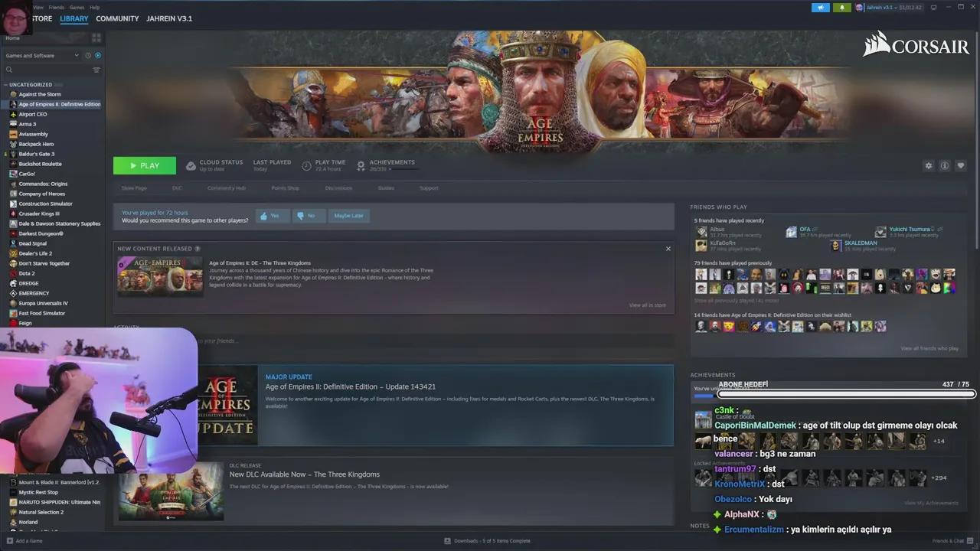Open the advanced filters icon beside search
Image resolution: width=980 pixels, height=551 pixels.
tap(96, 70)
